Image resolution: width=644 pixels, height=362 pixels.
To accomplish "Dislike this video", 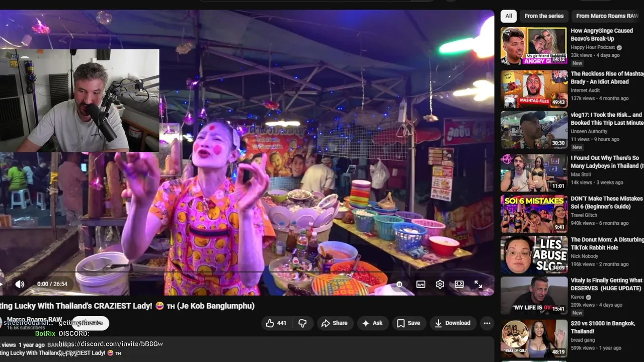I will [302, 323].
